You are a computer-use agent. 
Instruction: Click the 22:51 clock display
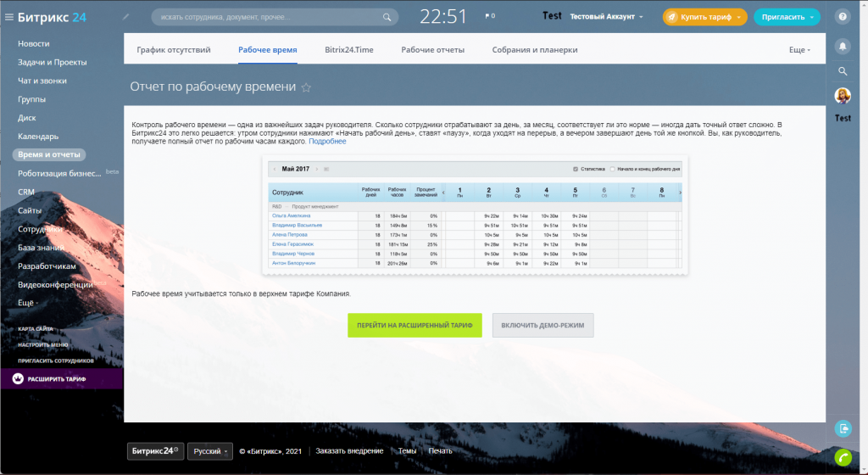coord(442,17)
